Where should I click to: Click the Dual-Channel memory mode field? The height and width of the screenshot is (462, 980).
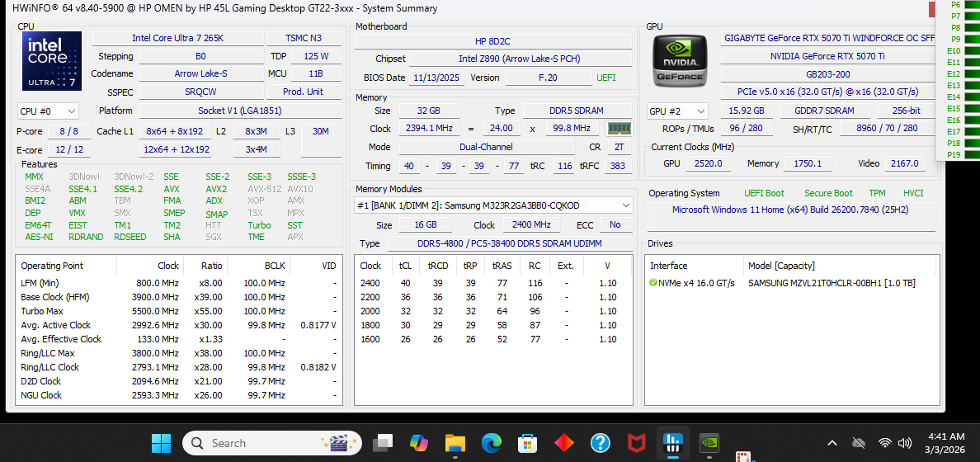coord(486,147)
